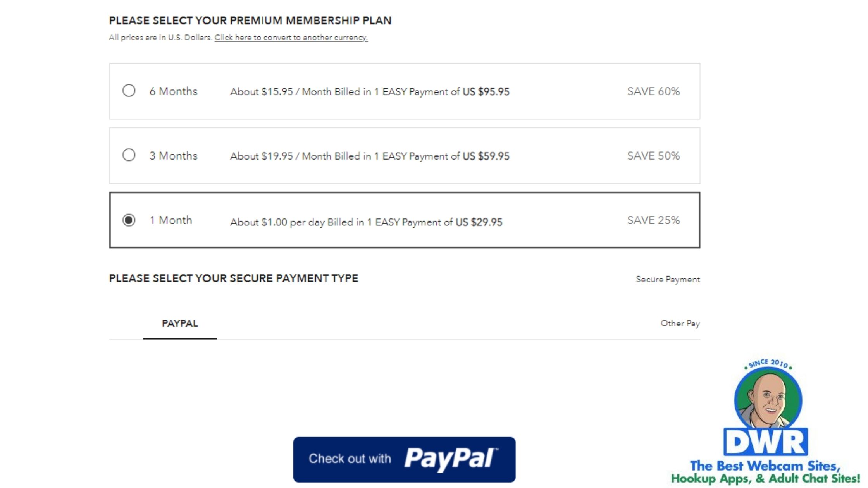Click the "6 Months" plan label
Screen dimensions: 868x488
pos(174,91)
